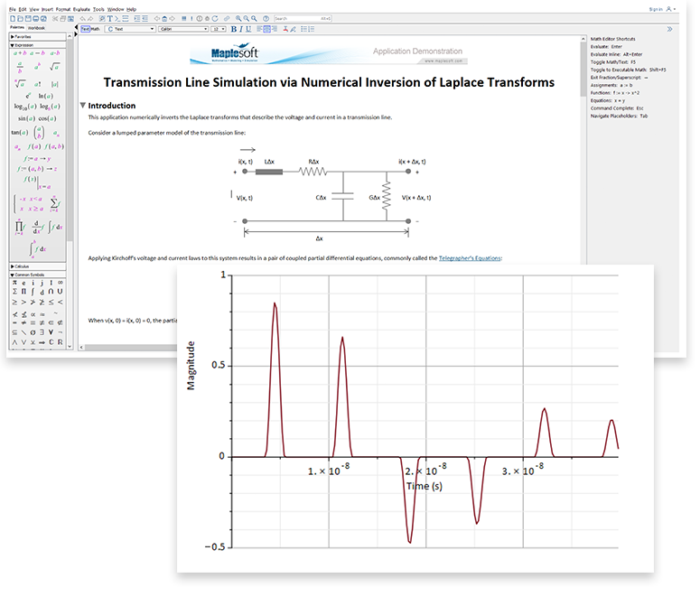Click the Bold formatting icon
Image resolution: width=700 pixels, height=597 pixels.
(232, 29)
